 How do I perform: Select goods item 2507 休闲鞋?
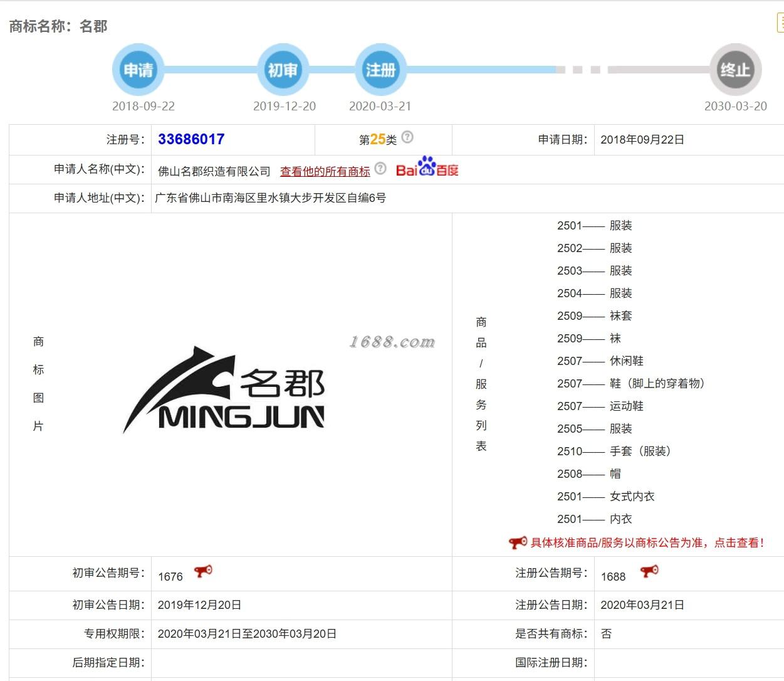pyautogui.click(x=600, y=361)
